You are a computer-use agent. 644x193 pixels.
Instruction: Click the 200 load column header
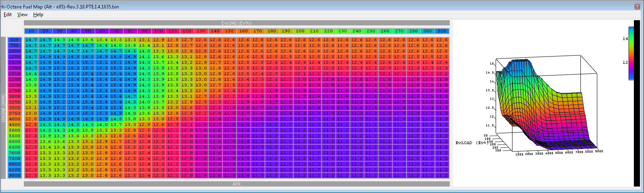300,31
